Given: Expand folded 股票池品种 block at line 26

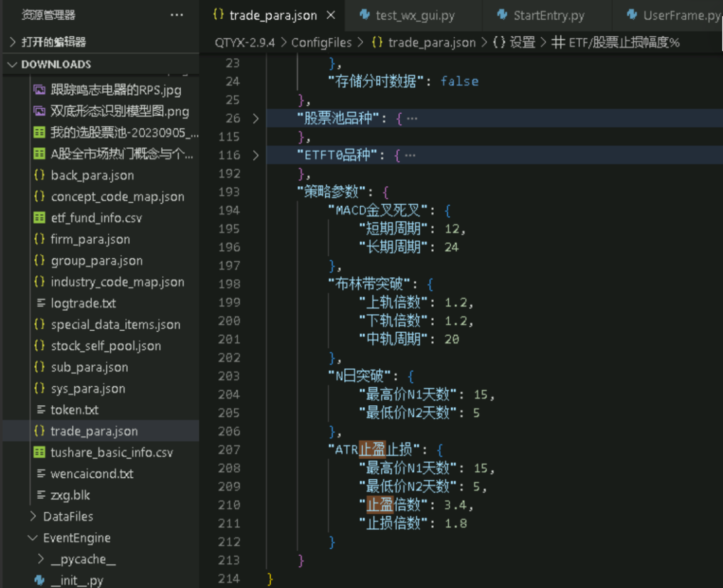Looking at the screenshot, I should tap(256, 119).
